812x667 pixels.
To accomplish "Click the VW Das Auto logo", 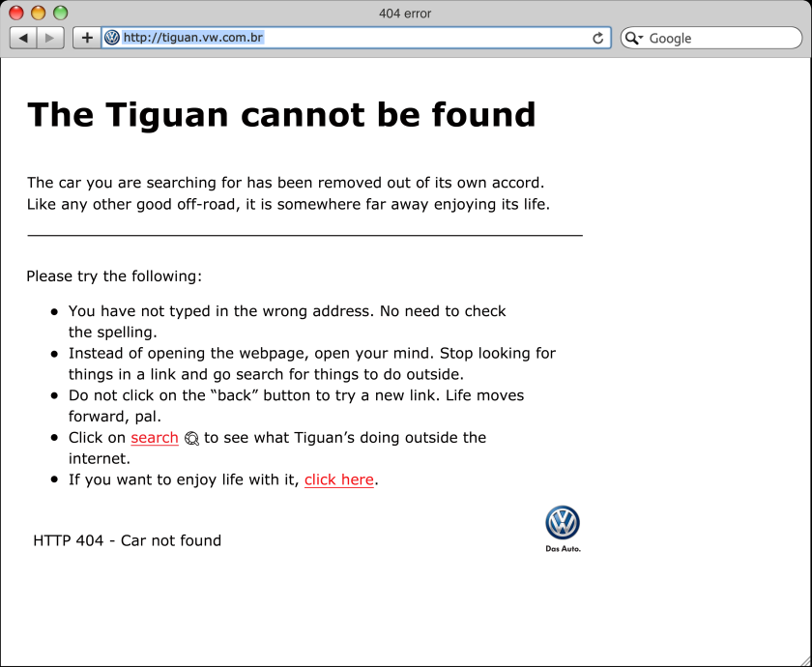I will (563, 528).
